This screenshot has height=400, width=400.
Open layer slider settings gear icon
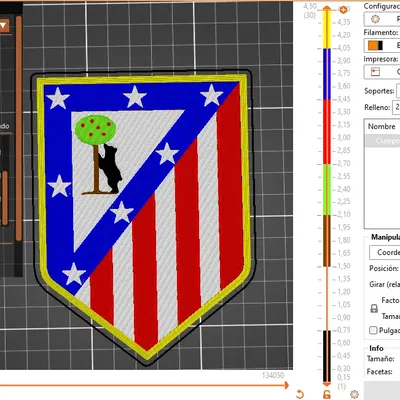355,394
